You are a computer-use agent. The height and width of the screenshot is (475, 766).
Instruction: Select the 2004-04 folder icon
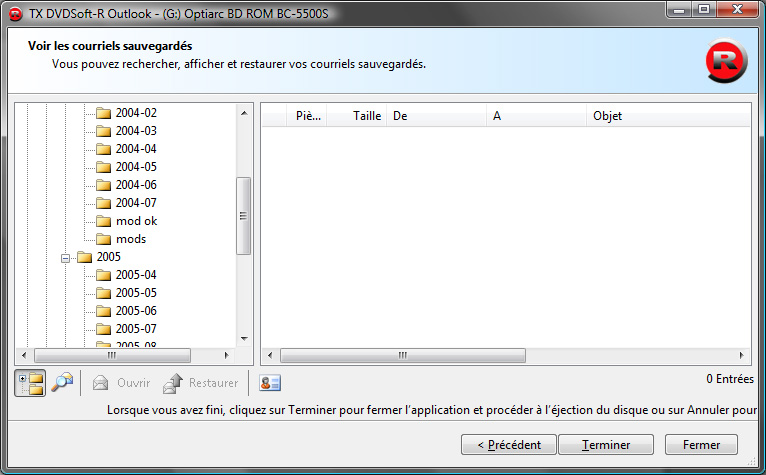[x=103, y=149]
